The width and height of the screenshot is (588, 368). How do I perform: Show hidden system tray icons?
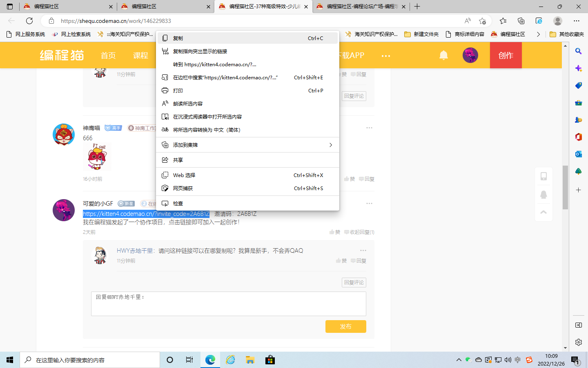pos(459,360)
